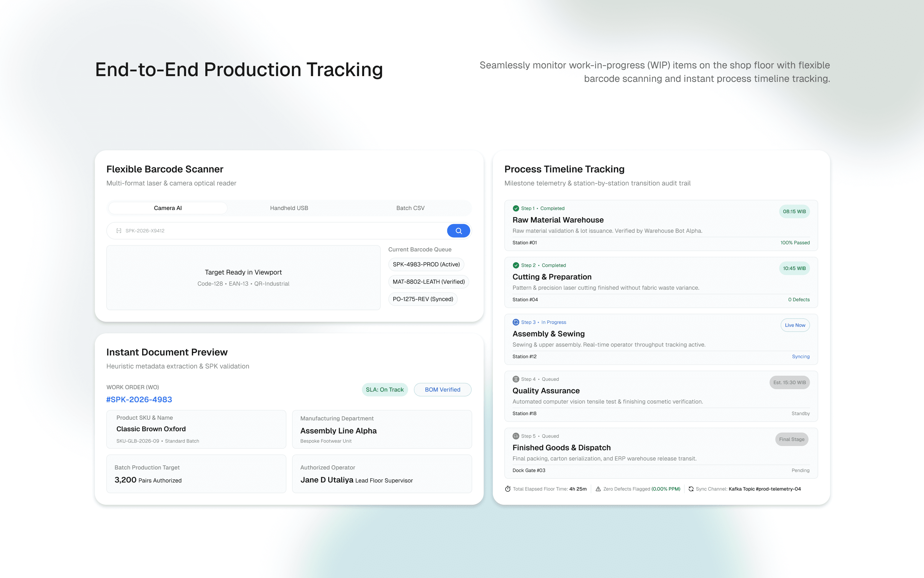Image resolution: width=924 pixels, height=578 pixels.
Task: Click the stopwatch icon by Total Elapsed Floor Time
Action: point(508,489)
